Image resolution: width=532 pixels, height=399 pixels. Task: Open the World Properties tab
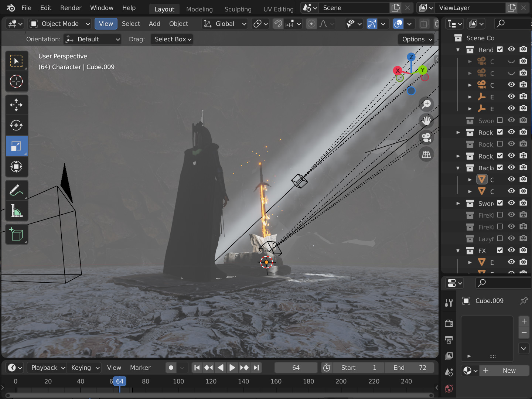tap(449, 389)
